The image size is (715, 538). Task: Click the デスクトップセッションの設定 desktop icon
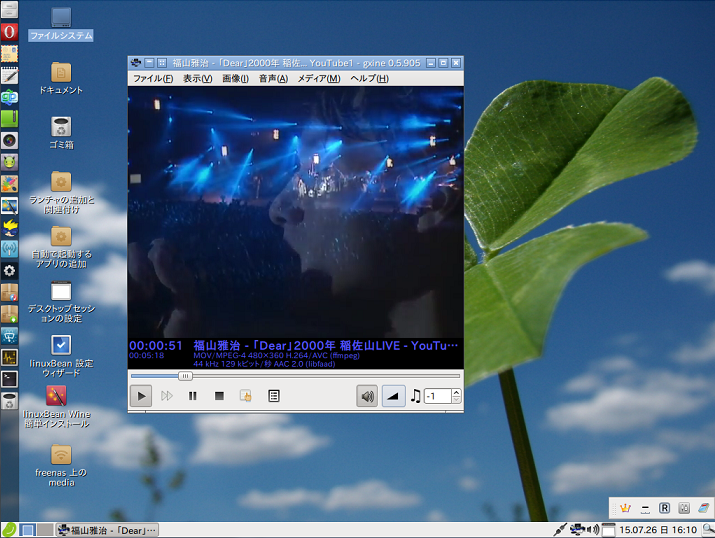(61, 302)
